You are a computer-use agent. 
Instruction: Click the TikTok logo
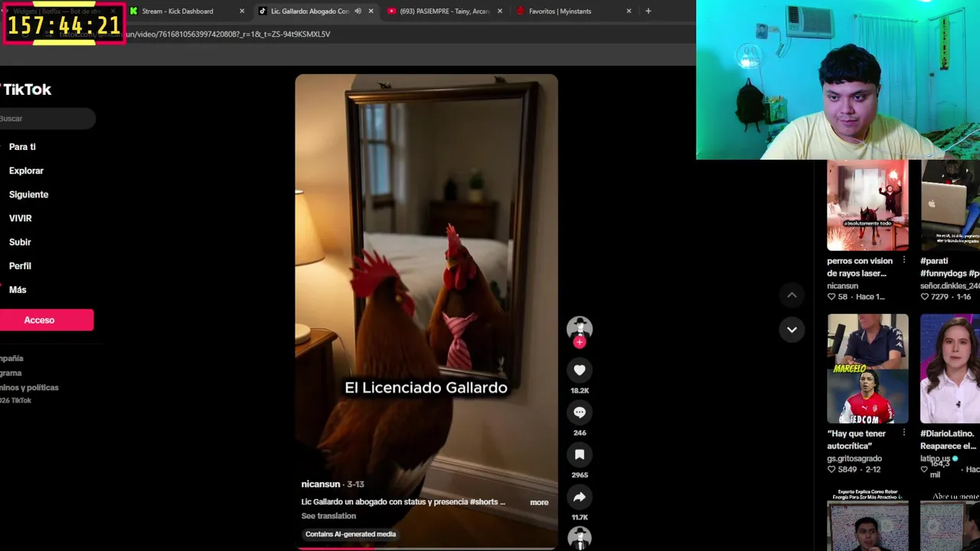coord(27,90)
